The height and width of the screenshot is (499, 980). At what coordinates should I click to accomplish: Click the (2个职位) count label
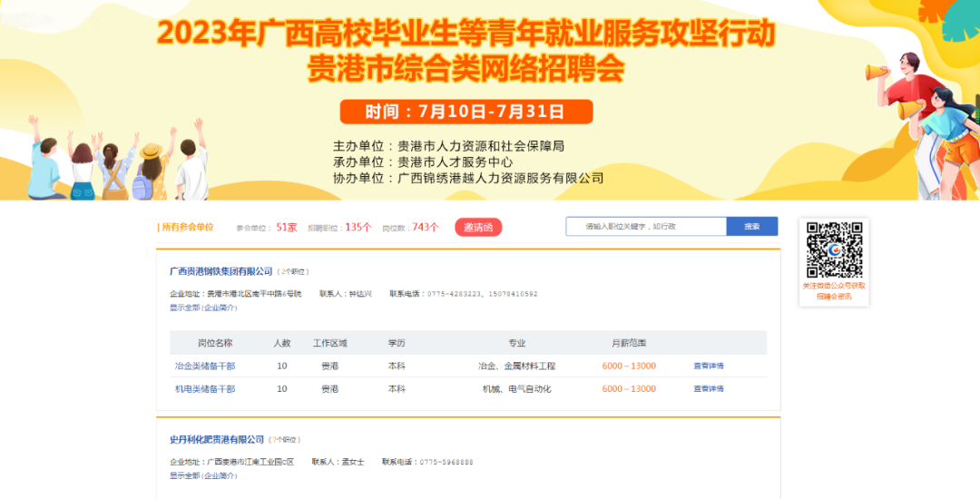click(293, 271)
